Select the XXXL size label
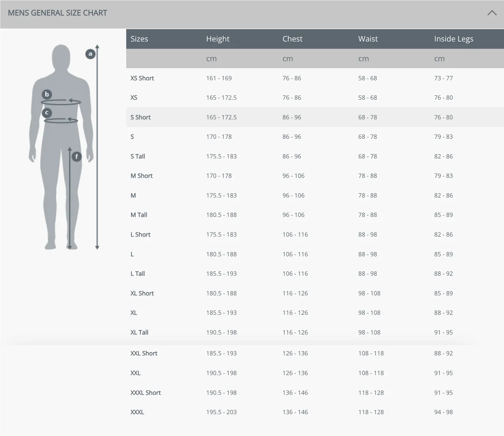Screen dimensions: 504x436 tap(137, 412)
